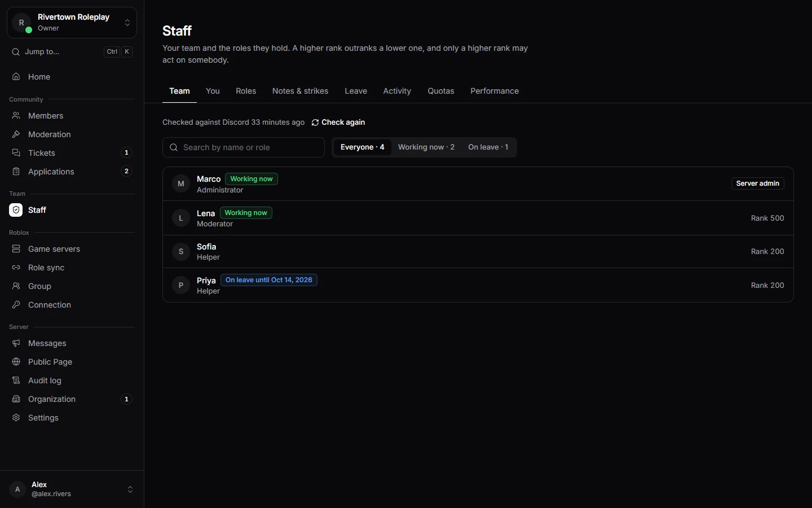Click the Organization building icon
This screenshot has height=508, width=812.
coord(16,399)
